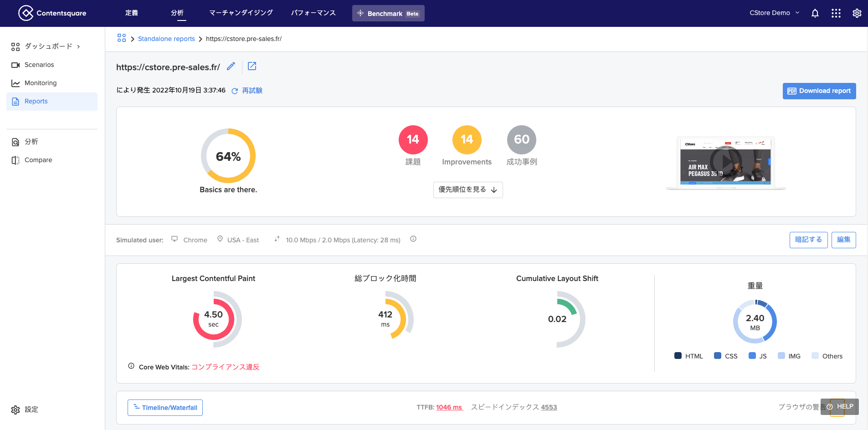Open the 優先順位を見る priorities expander

click(x=467, y=189)
